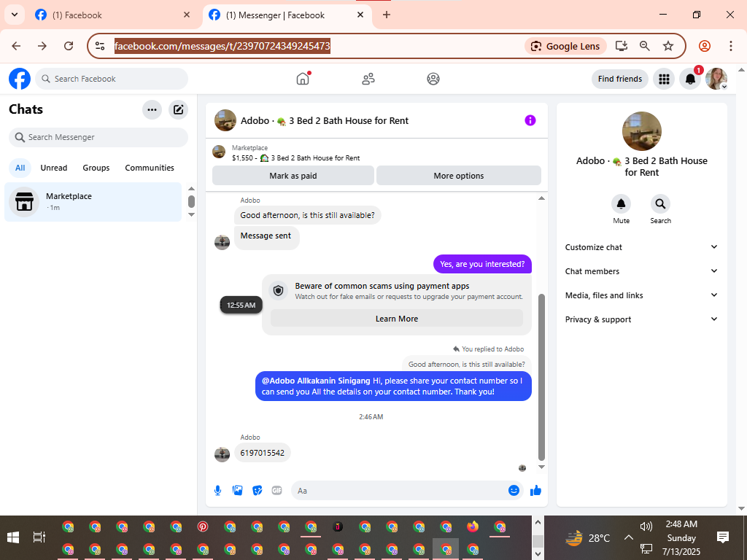Image resolution: width=747 pixels, height=560 pixels.
Task: View site information icon in address bar
Action: point(100,46)
